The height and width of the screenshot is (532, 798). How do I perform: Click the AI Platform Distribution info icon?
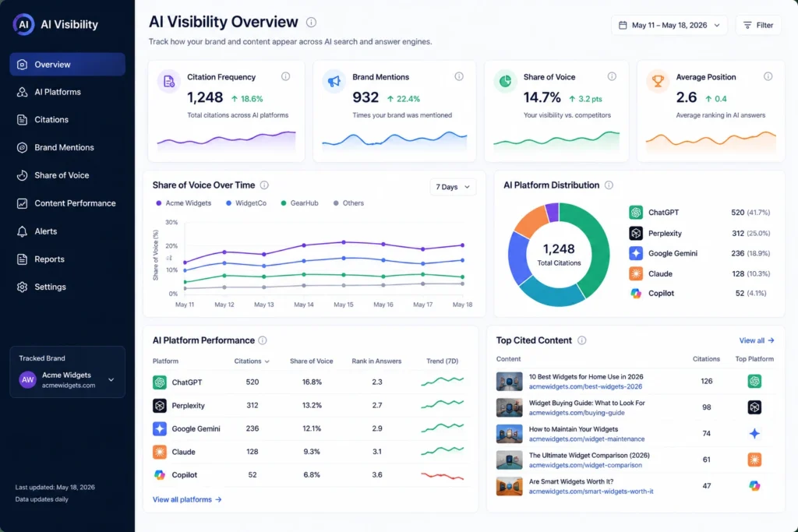click(609, 185)
